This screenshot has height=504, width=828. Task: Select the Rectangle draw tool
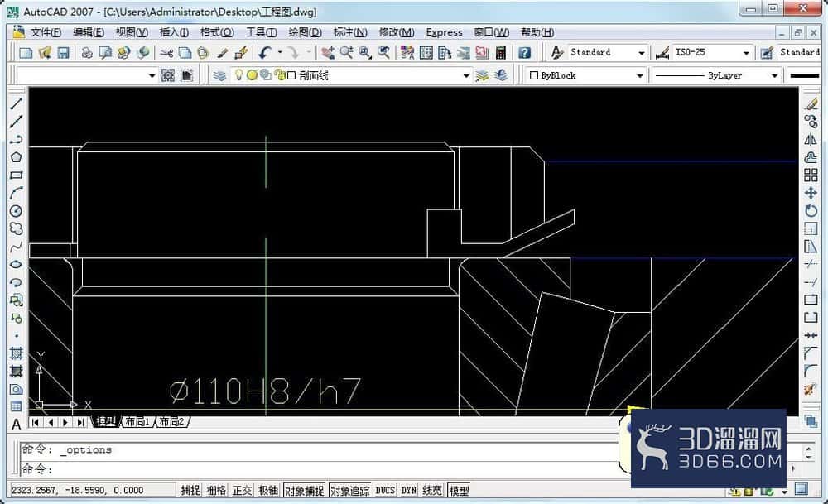pos(16,175)
